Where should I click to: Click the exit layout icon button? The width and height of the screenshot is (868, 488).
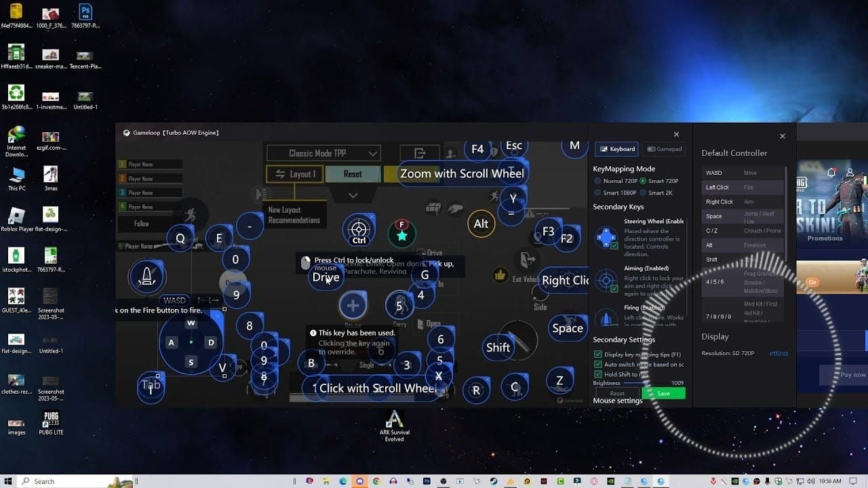pyautogui.click(x=420, y=153)
